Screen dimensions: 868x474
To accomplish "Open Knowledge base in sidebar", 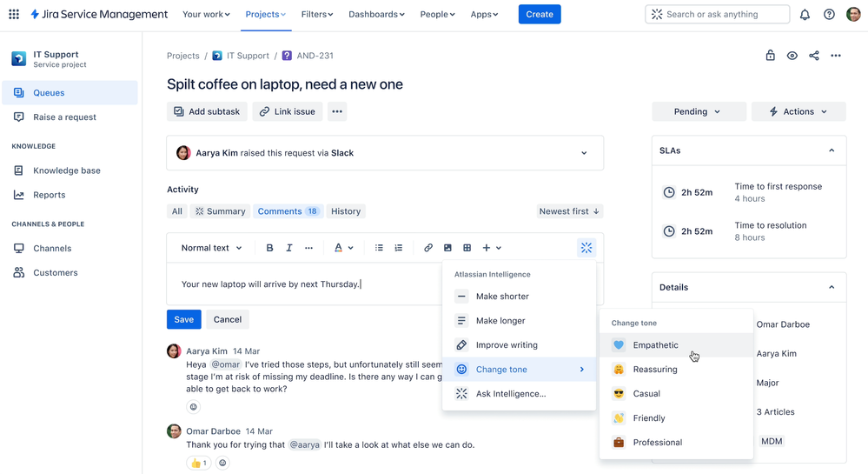I will 70,170.
